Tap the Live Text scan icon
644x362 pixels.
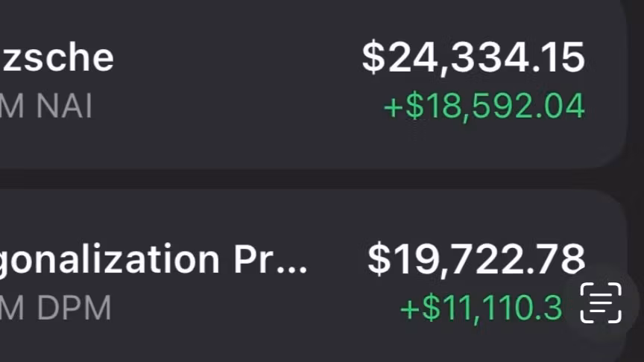coord(601,303)
